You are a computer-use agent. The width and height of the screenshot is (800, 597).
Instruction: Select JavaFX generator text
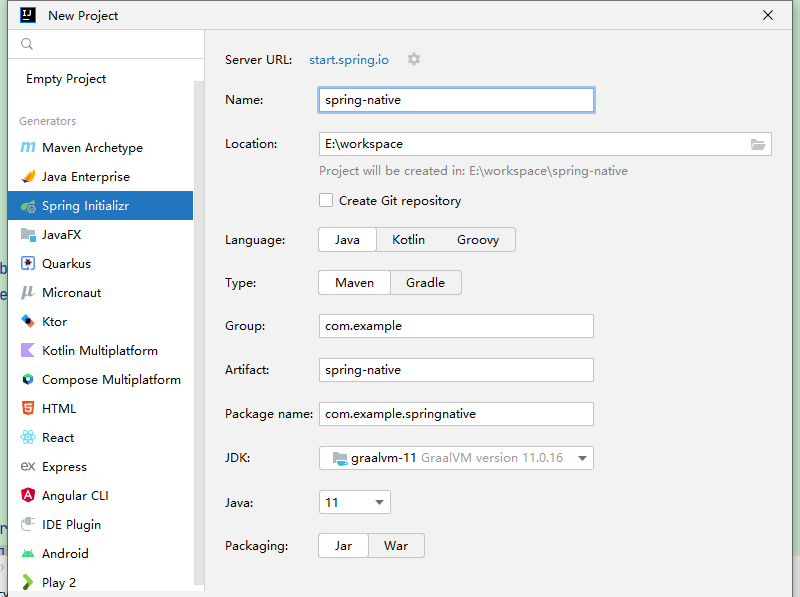[62, 235]
